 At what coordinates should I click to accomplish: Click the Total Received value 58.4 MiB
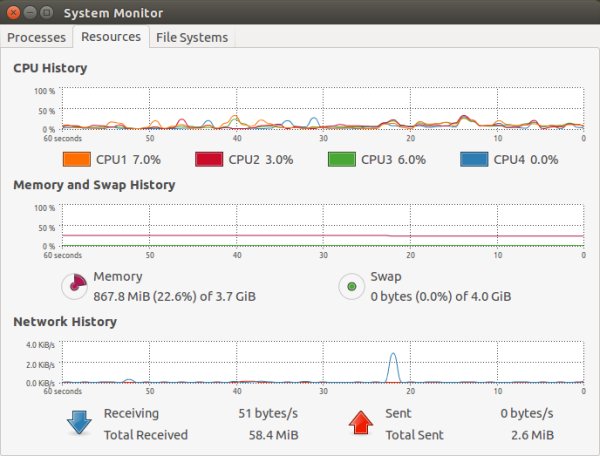point(271,435)
